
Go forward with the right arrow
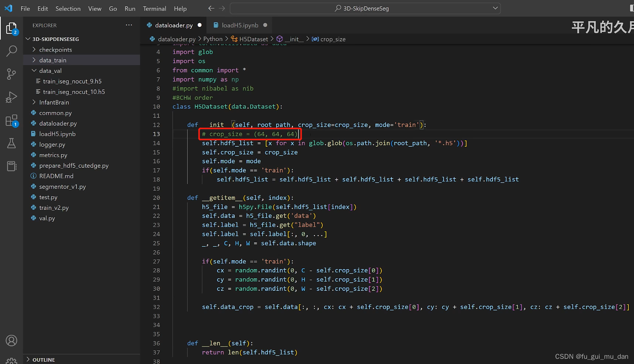click(222, 8)
